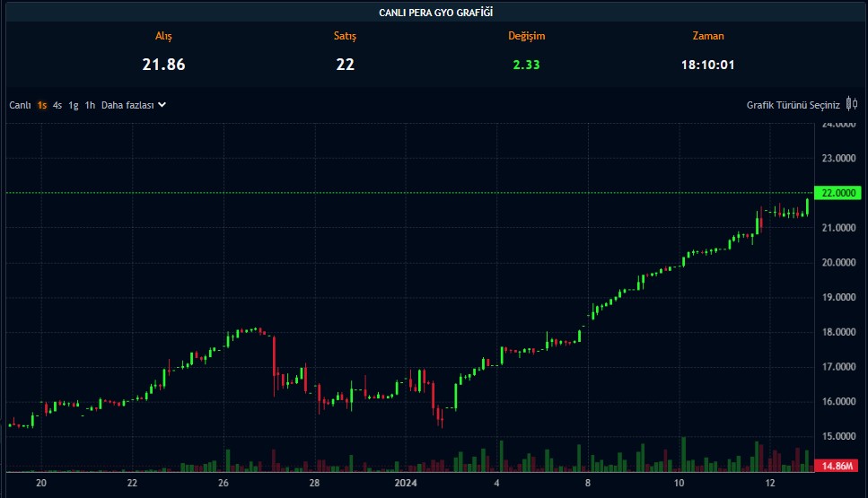Click the Zaman timestamp 18:10:01
868x498 pixels.
pos(708,65)
